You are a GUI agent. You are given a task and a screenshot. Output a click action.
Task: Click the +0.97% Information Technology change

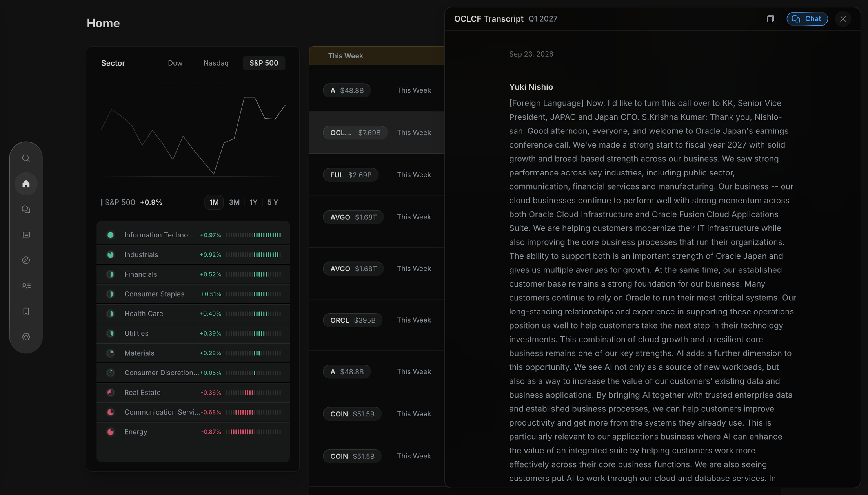211,235
